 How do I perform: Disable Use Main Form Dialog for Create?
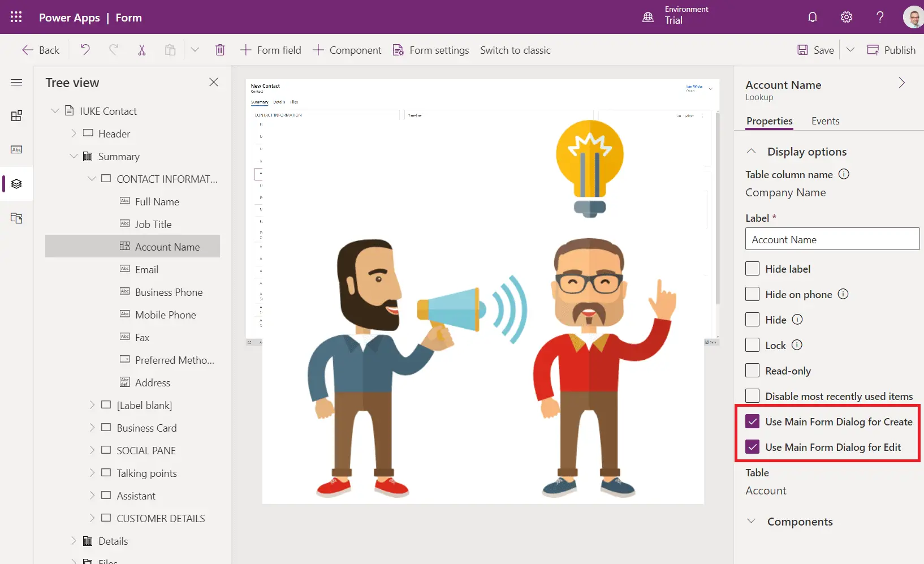[753, 421]
